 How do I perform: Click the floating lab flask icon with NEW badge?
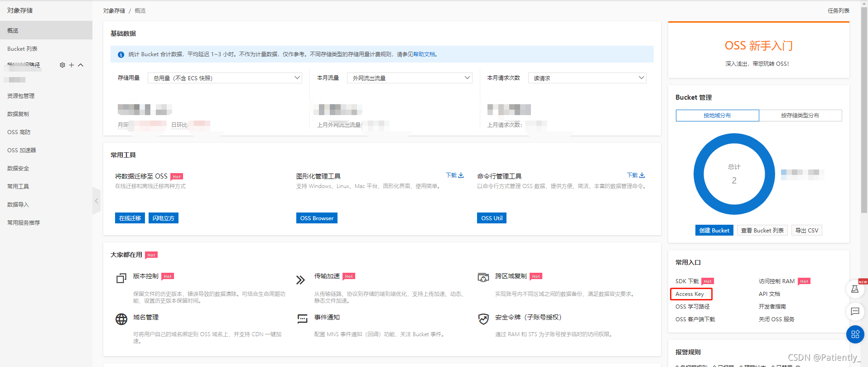click(855, 289)
